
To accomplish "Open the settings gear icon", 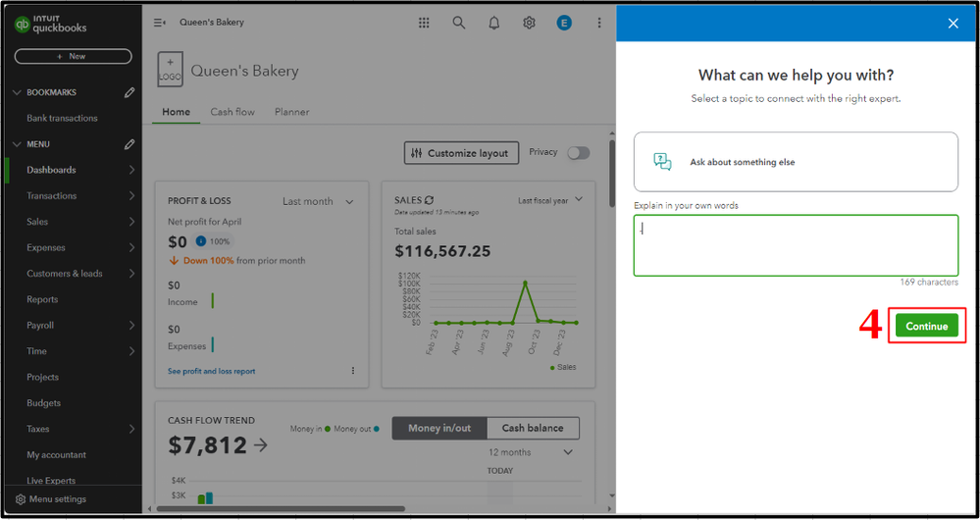I will click(x=529, y=23).
